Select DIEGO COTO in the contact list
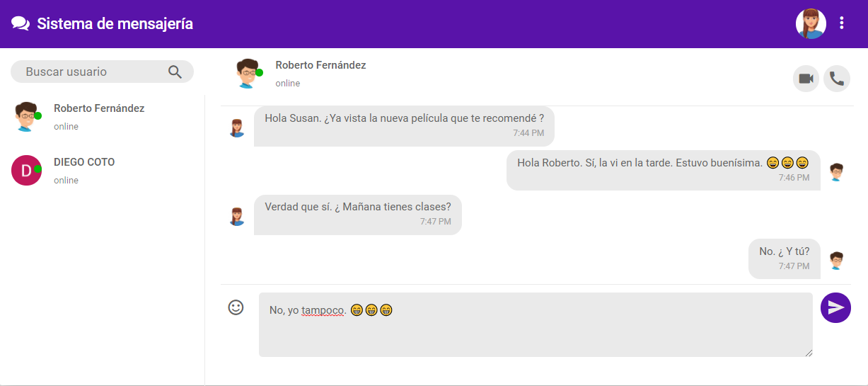The image size is (868, 386). tap(103, 171)
